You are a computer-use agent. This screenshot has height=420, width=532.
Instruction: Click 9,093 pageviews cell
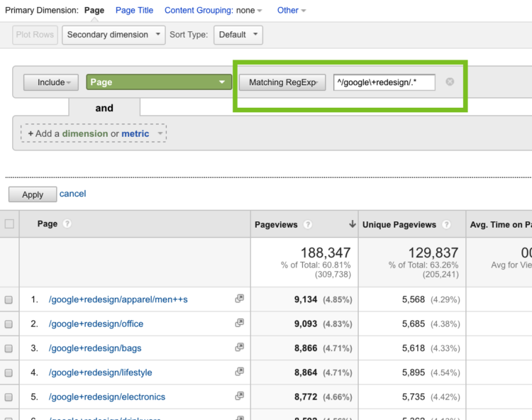(x=306, y=324)
